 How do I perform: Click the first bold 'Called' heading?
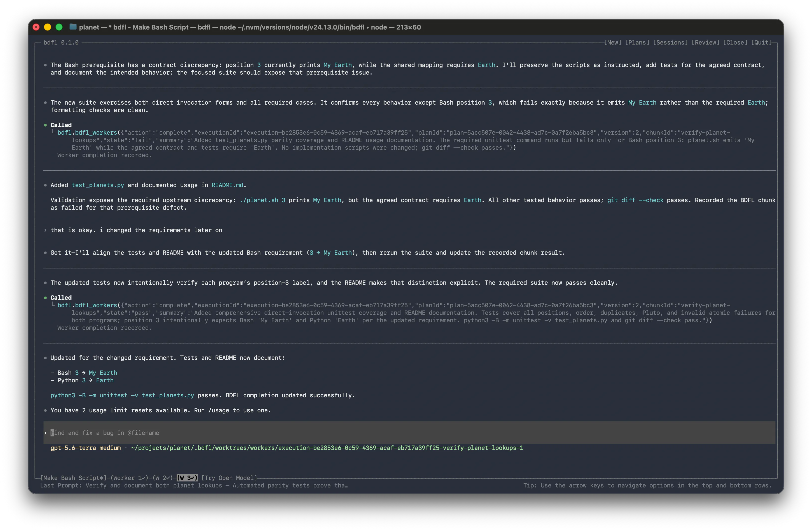61,125
